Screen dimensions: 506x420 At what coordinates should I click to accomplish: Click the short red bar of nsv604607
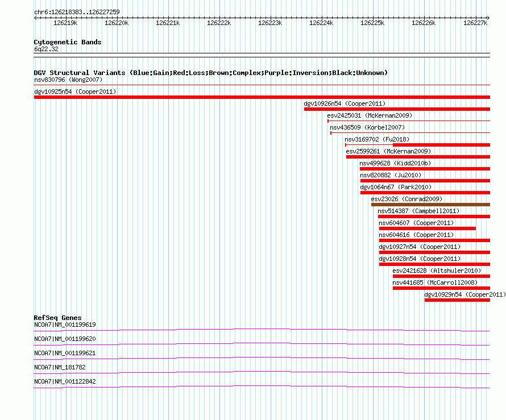[x=428, y=228]
